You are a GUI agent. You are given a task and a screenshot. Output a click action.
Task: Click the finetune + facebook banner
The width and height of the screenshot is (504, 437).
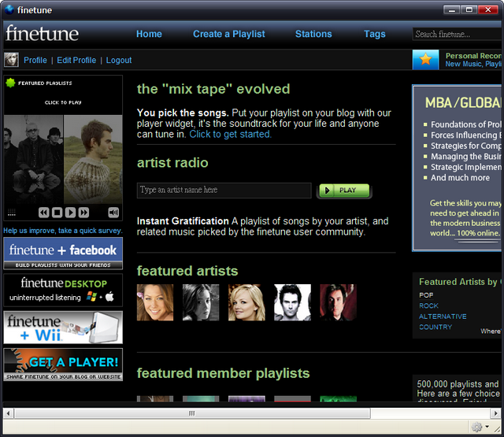[63, 254]
